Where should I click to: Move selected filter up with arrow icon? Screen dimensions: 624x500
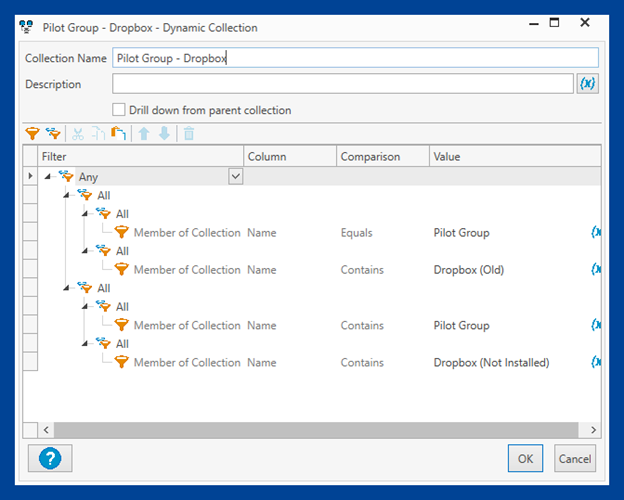(144, 134)
